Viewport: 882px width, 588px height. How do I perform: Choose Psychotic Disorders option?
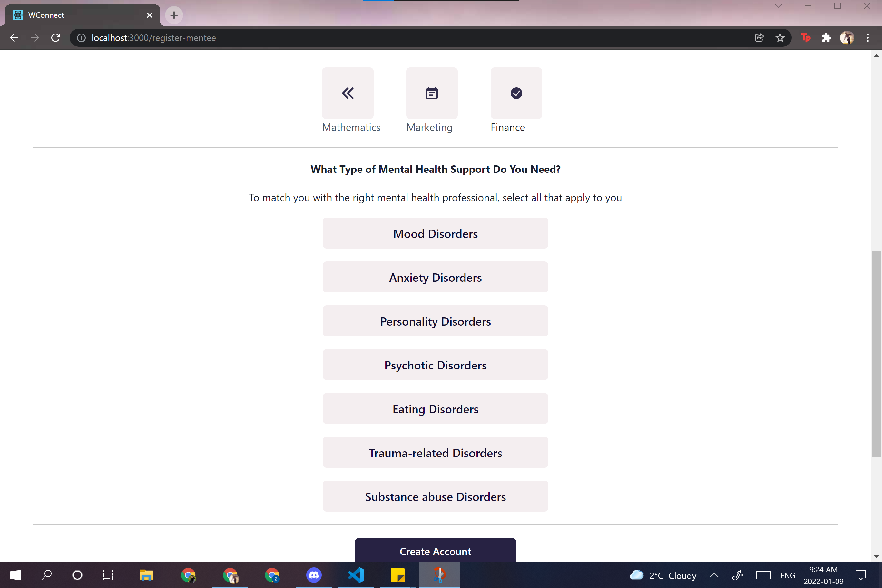(435, 365)
